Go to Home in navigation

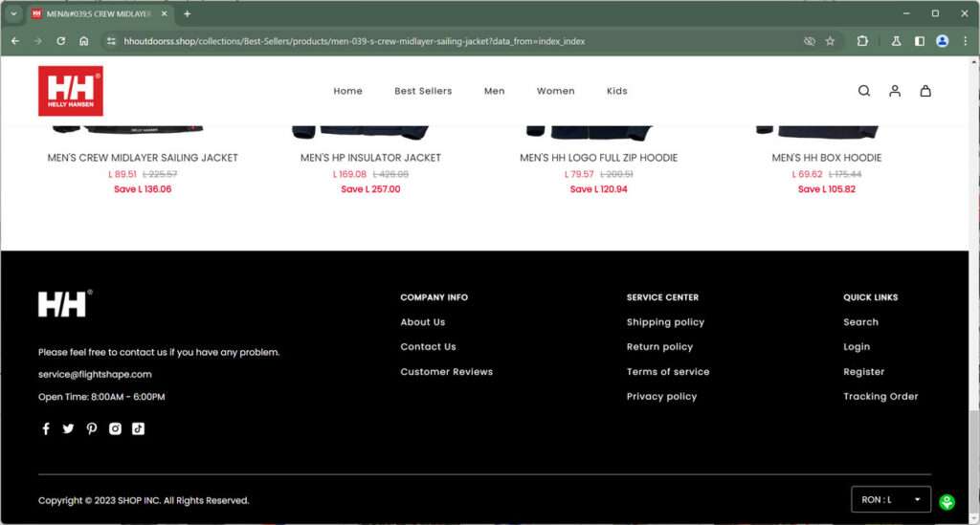click(x=347, y=91)
